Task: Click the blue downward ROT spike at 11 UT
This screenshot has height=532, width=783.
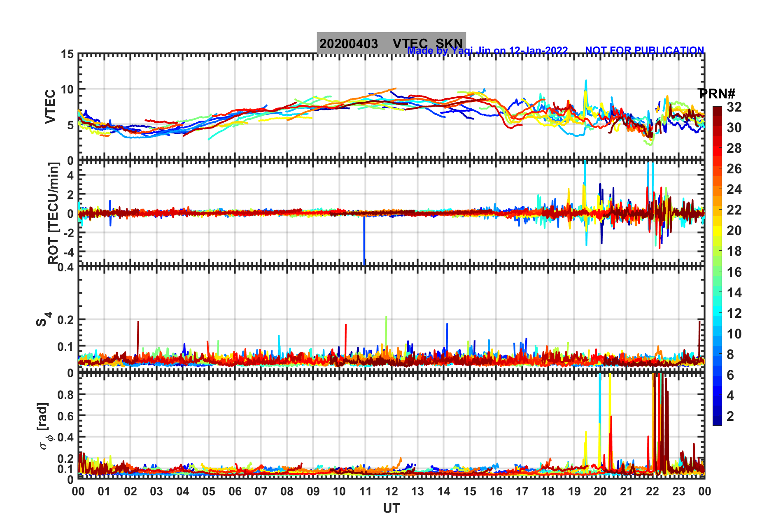Action: point(364,241)
